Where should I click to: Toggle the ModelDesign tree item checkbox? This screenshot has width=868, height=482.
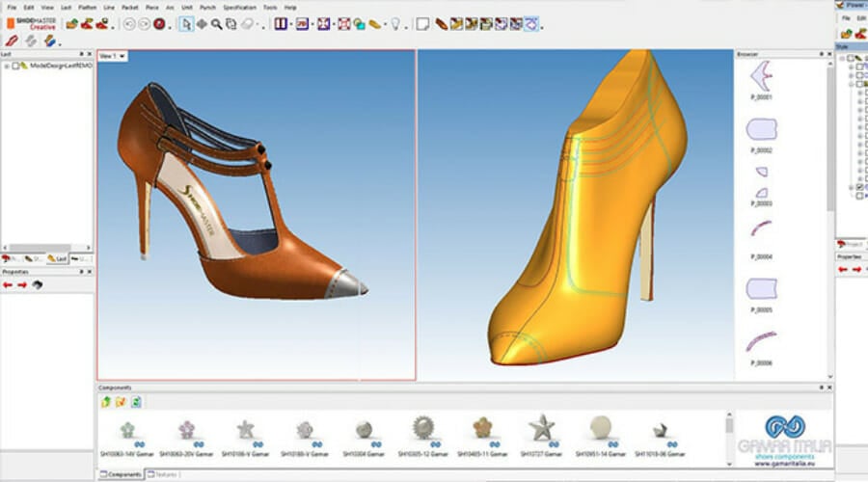click(x=15, y=66)
